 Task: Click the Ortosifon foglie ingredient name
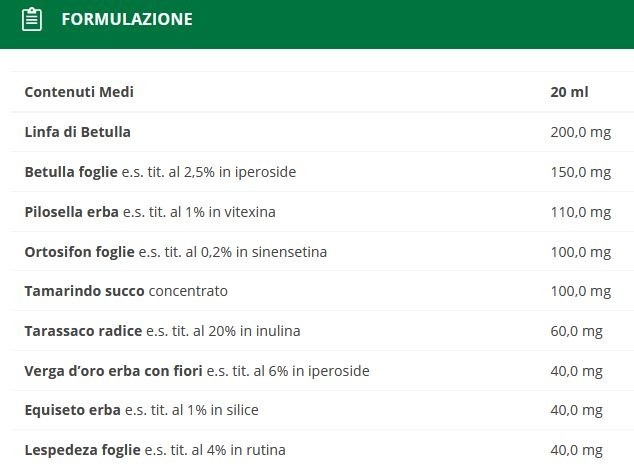coord(79,252)
